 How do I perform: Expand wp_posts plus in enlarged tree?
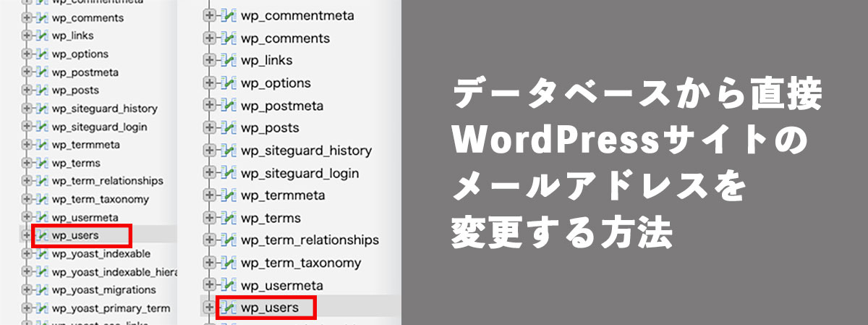click(210, 127)
